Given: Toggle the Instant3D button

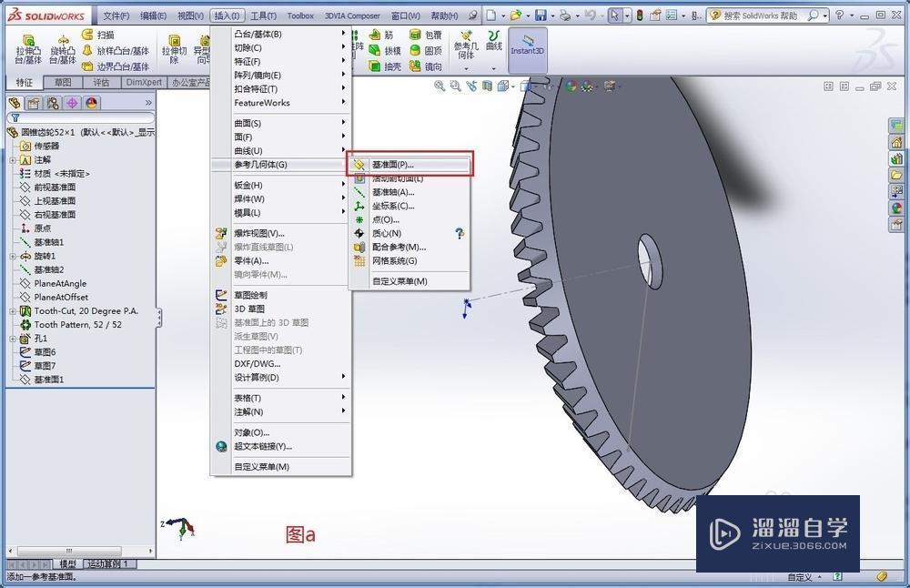Looking at the screenshot, I should point(528,49).
